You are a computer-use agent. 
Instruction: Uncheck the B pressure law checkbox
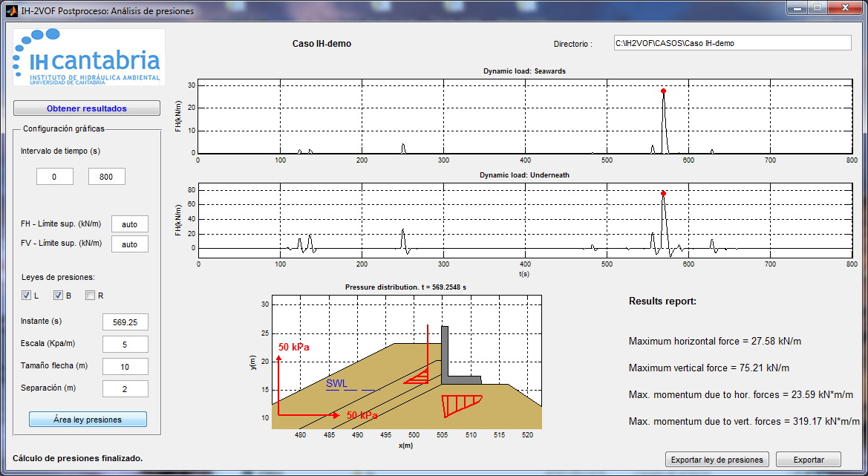pos(59,296)
